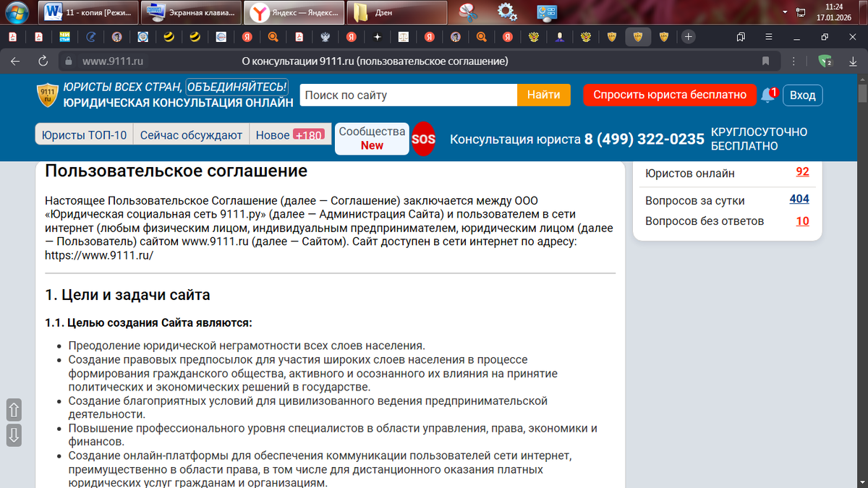Switch to the 'чистый' yellow-blue browser tab
The image size is (868, 488).
coord(64,36)
